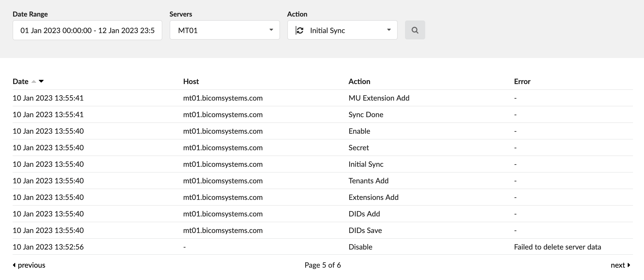Select the Disable action cell
This screenshot has height=280, width=644.
pyautogui.click(x=360, y=247)
